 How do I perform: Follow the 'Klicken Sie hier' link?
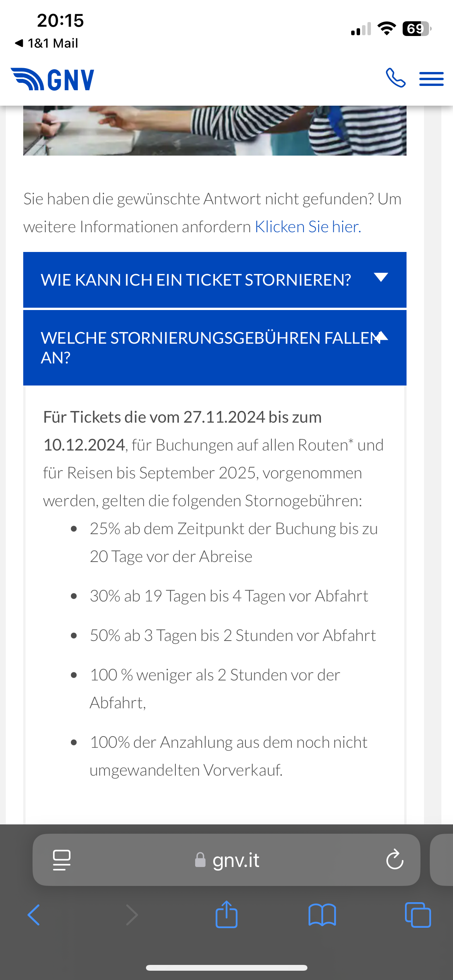308,227
